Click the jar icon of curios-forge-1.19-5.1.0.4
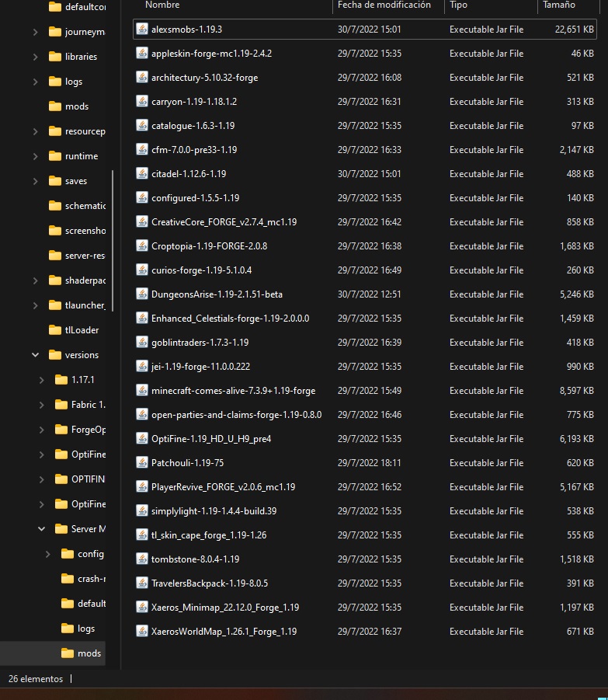Screen dimensions: 608x700 [142, 270]
